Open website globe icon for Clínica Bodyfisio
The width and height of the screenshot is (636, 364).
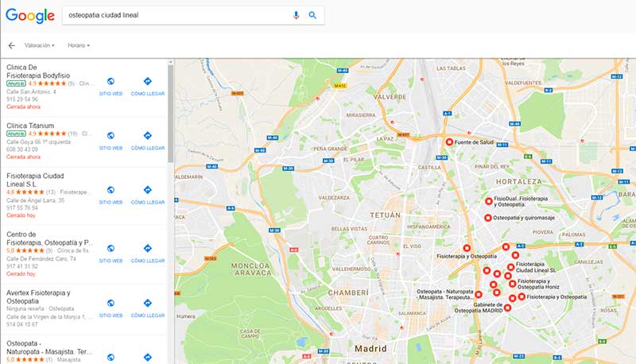[x=111, y=82]
